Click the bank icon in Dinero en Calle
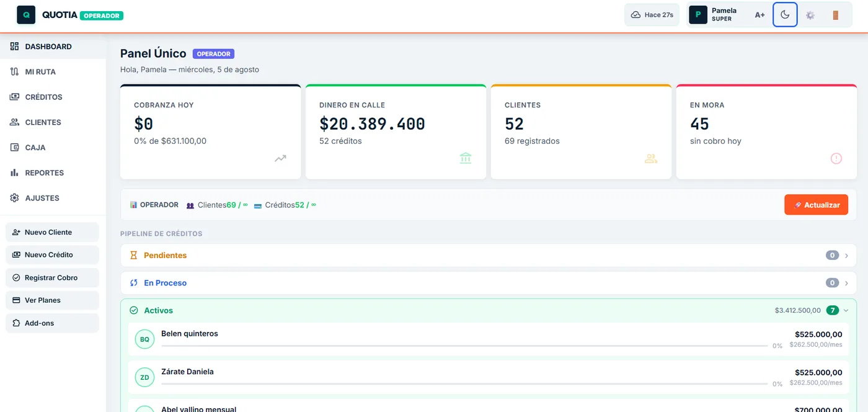868x412 pixels. tap(466, 158)
